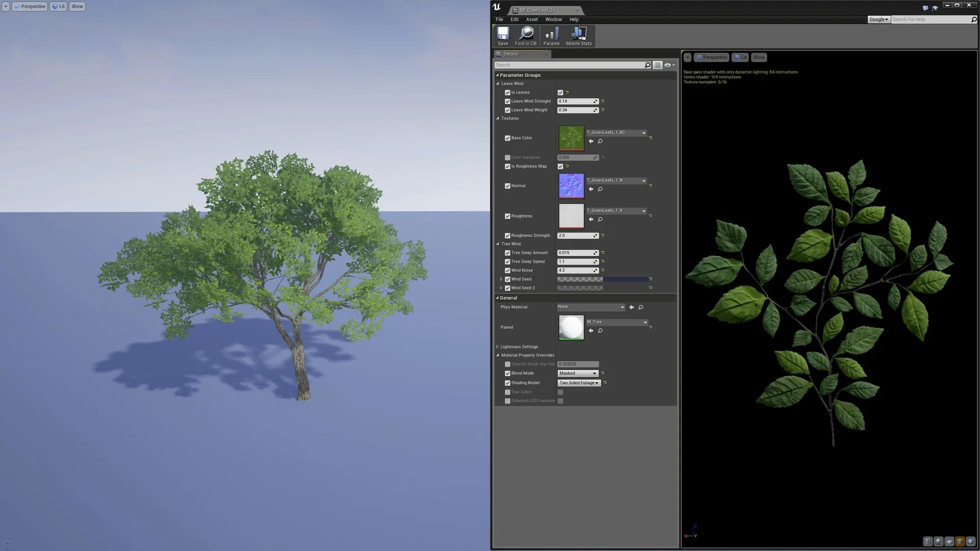Select the sphere preview mesh icon
The image size is (980, 551).
[x=939, y=541]
